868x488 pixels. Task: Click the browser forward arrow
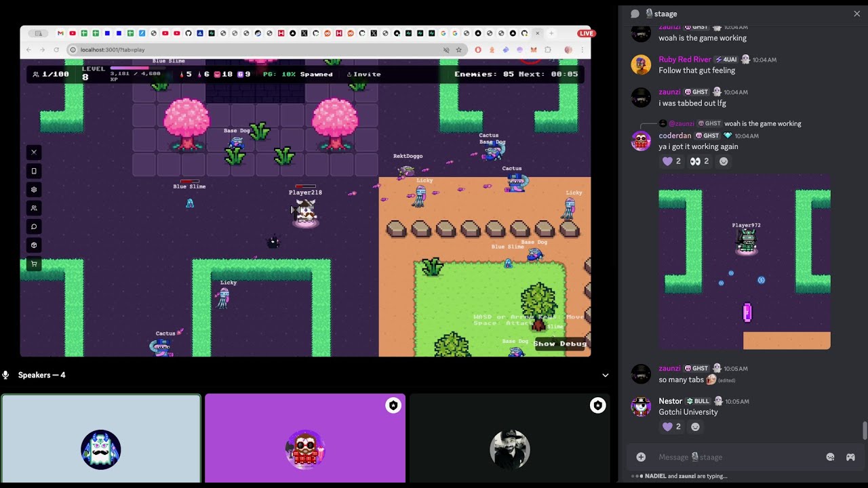click(x=42, y=49)
